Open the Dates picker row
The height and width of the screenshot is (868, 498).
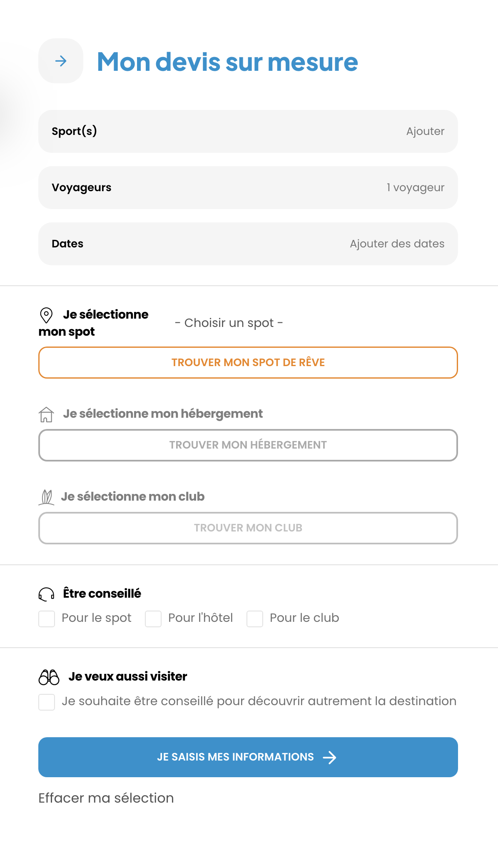[x=248, y=244]
